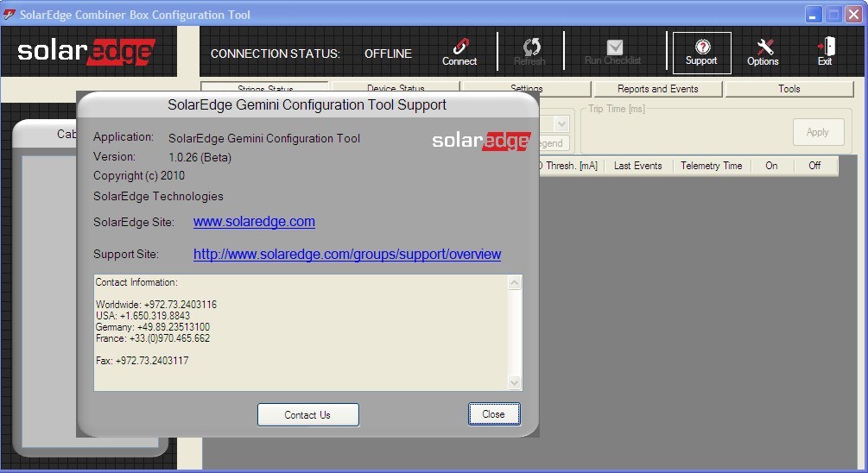Viewport: 868px width, 473px height.
Task: Open the Reports and Events tab
Action: (x=657, y=89)
